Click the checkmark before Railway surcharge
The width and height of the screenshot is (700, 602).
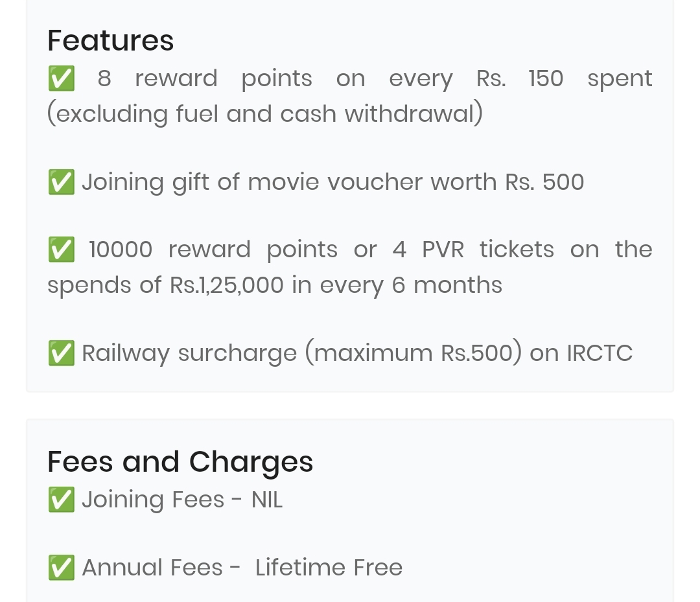(62, 353)
